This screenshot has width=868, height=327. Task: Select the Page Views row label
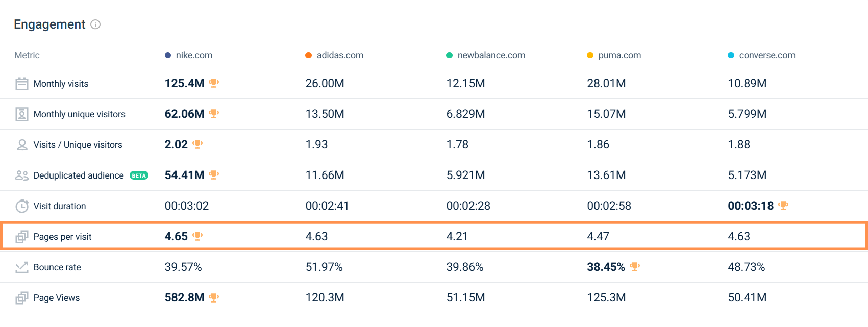coord(57,298)
